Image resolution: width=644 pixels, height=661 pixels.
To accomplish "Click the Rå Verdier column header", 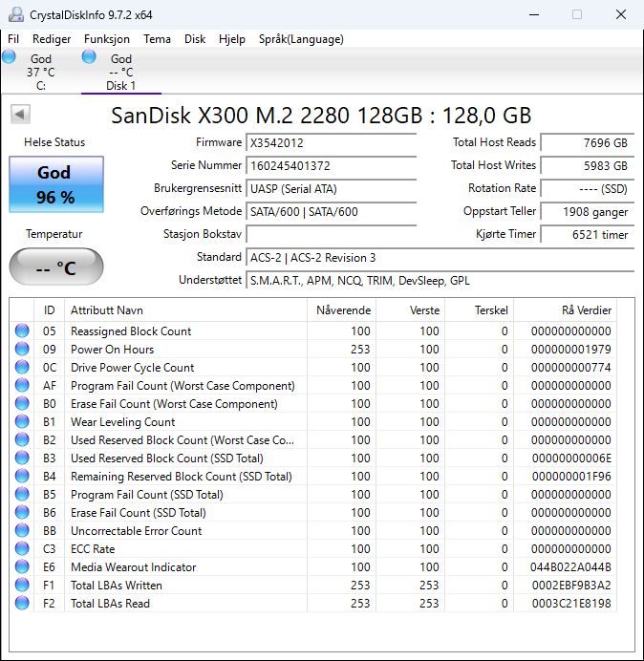I will [565, 310].
